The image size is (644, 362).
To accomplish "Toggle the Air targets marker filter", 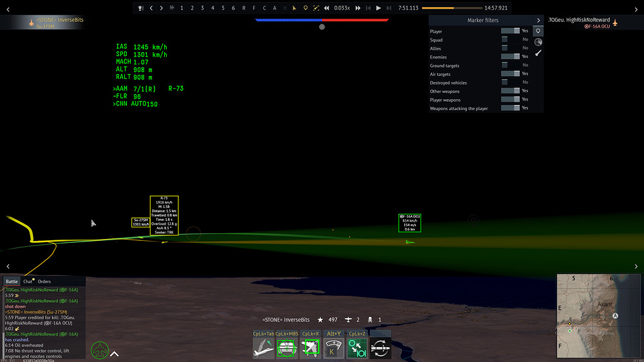I will (x=510, y=73).
